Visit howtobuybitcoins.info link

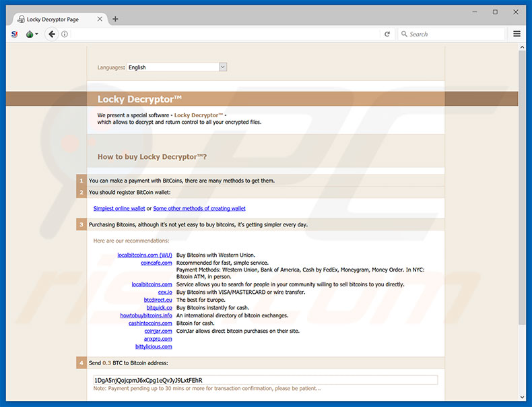[146, 315]
